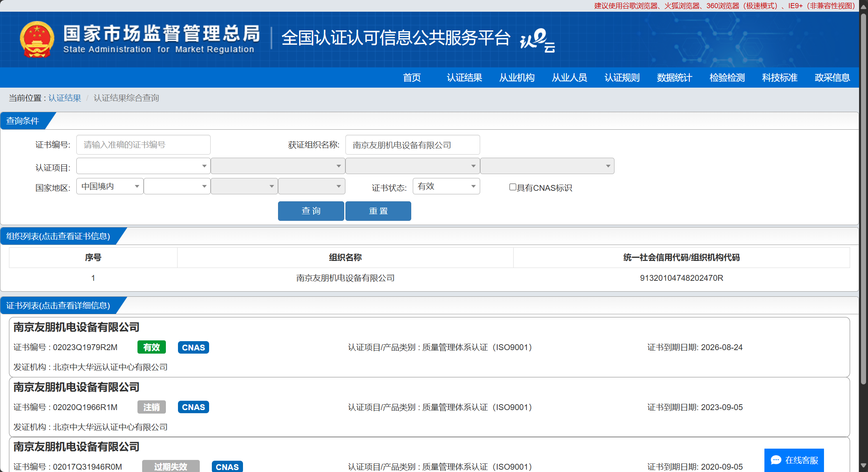Open the third 认证项目 dropdown

point(413,166)
